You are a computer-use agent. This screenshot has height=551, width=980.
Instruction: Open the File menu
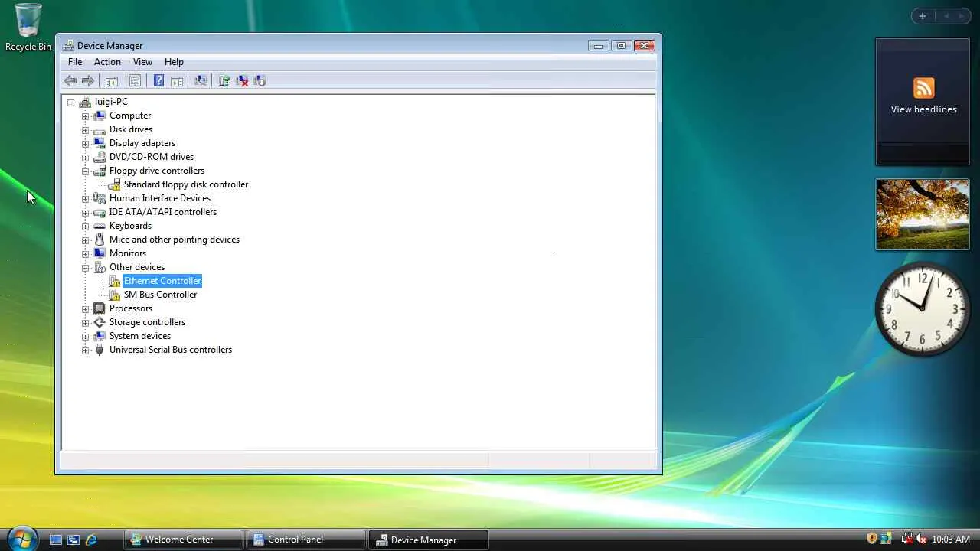[x=75, y=62]
